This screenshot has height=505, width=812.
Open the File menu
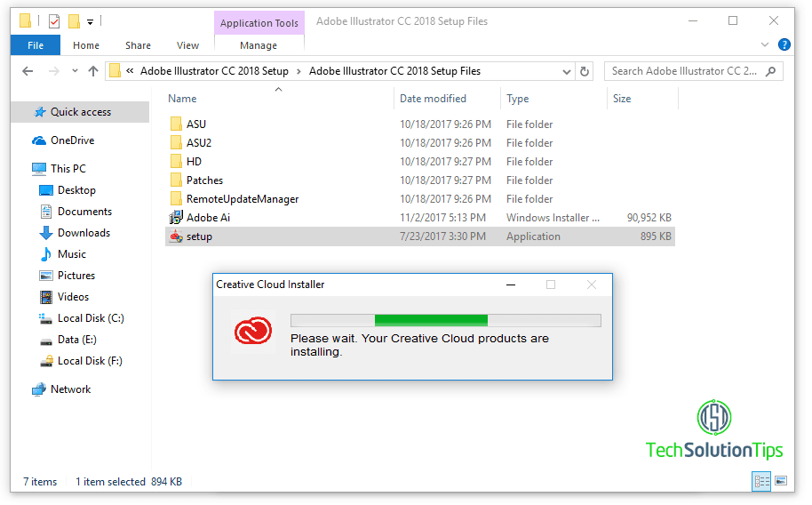click(x=36, y=45)
